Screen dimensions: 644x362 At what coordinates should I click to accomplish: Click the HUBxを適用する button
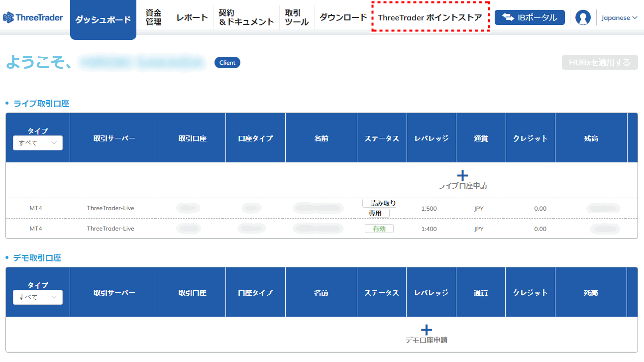[x=600, y=62]
